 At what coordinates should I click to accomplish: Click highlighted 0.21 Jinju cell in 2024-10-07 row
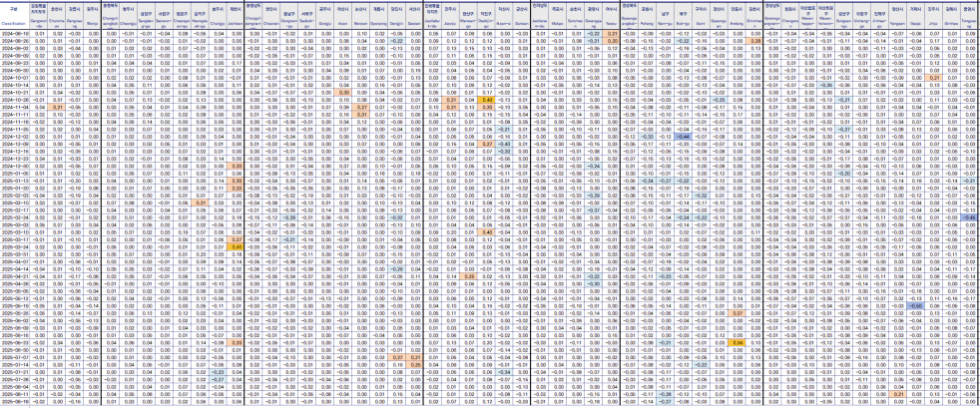[934, 78]
